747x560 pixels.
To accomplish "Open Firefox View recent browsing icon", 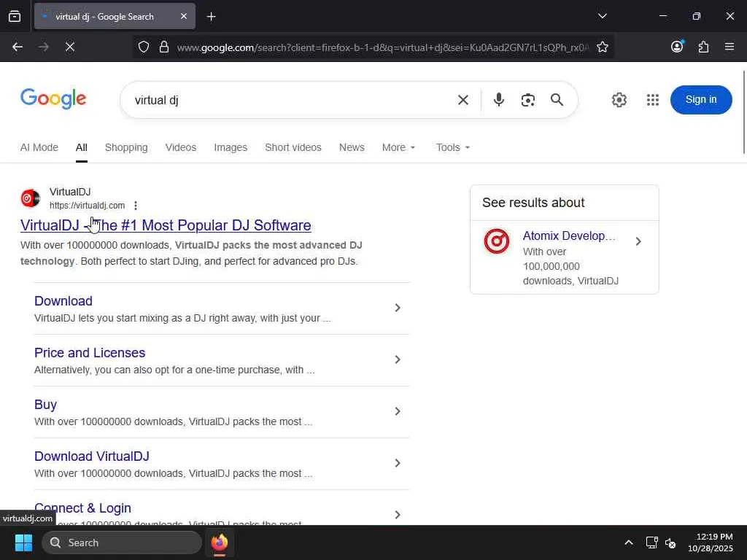I will pos(15,16).
